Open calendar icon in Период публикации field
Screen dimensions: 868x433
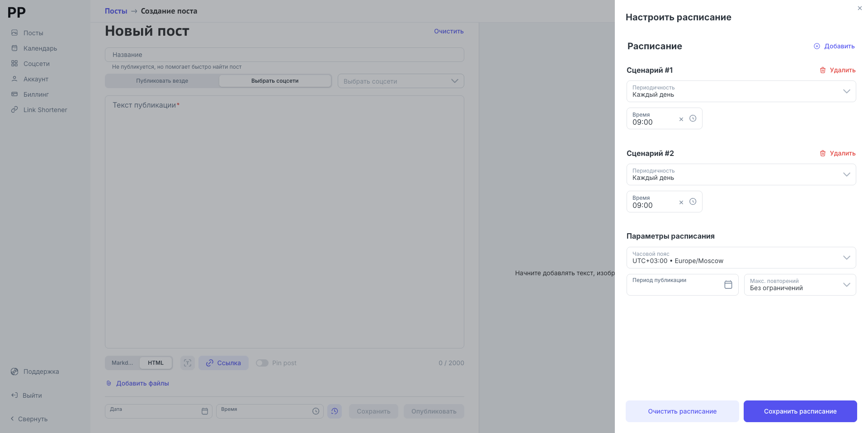(x=728, y=285)
